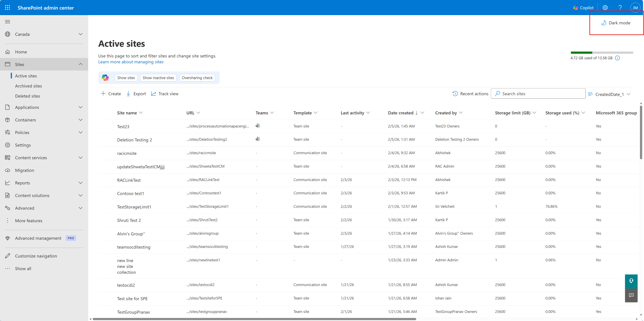Expand Reports section
644x321 pixels.
pyautogui.click(x=44, y=183)
